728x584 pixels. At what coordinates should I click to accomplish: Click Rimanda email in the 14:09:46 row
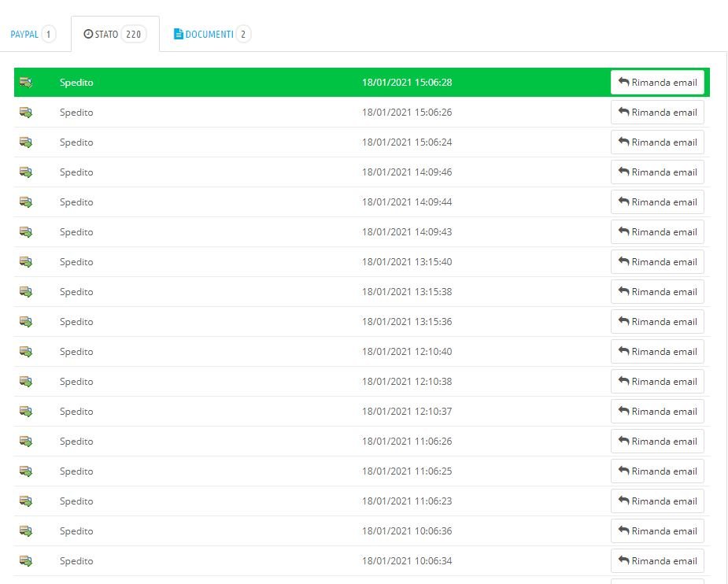click(657, 172)
